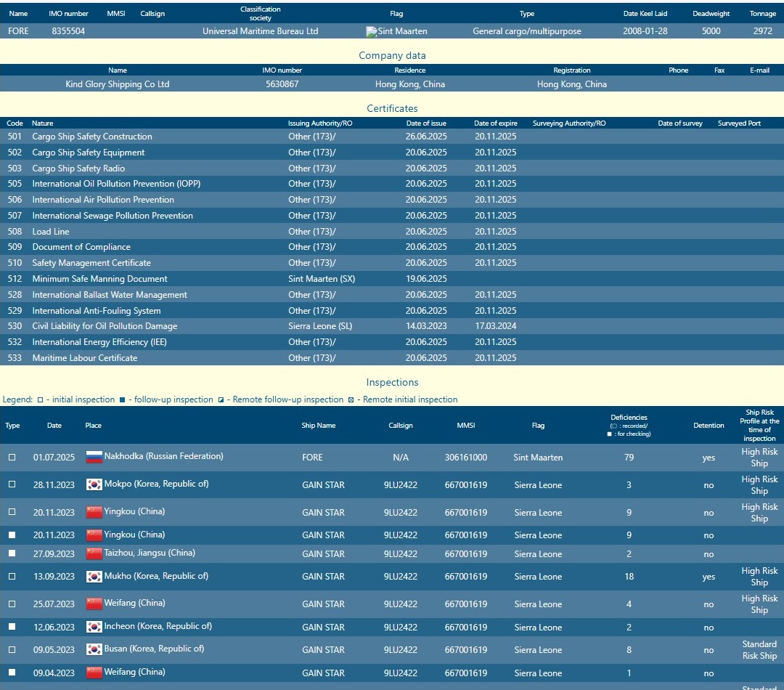Click the broken Sint Maarten flag image

372,32
